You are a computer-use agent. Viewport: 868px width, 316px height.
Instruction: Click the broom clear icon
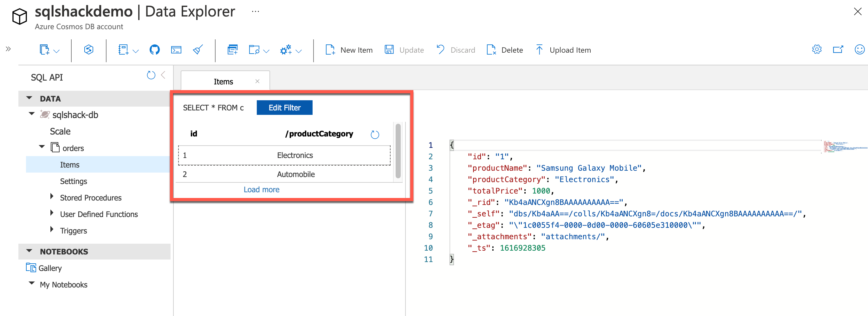click(x=198, y=50)
